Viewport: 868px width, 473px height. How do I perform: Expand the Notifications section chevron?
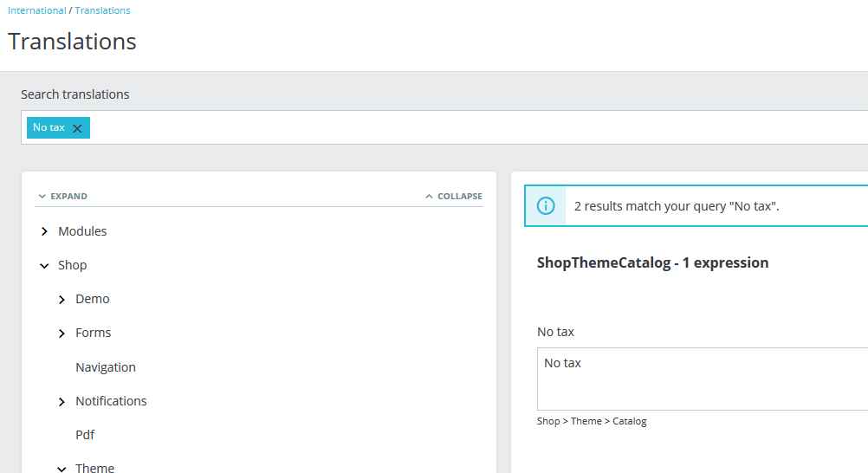tap(62, 402)
